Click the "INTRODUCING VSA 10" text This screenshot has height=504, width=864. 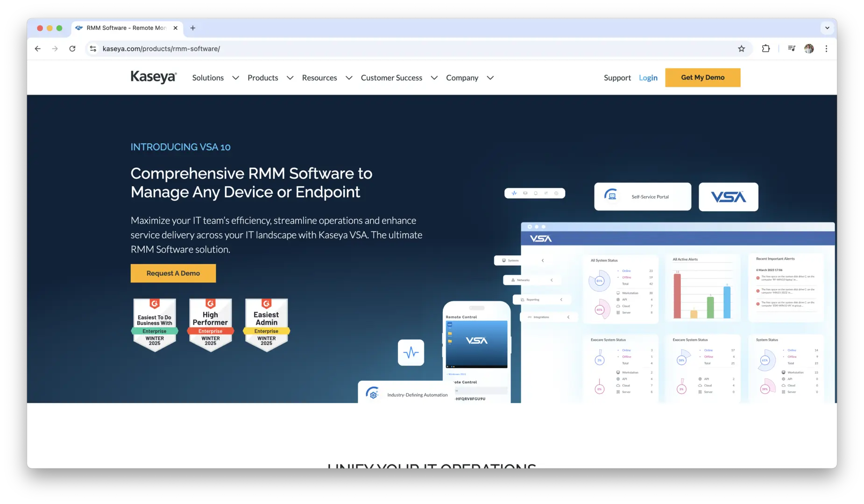point(180,147)
